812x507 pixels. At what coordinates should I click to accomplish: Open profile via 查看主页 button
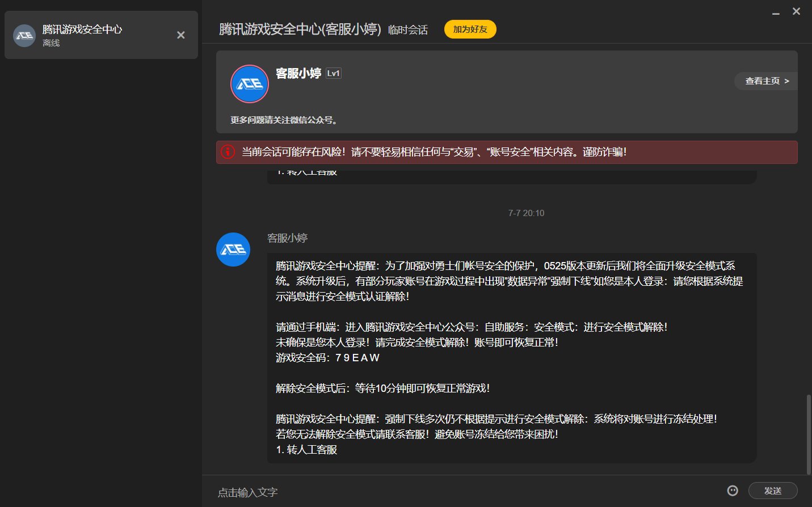[x=767, y=81]
